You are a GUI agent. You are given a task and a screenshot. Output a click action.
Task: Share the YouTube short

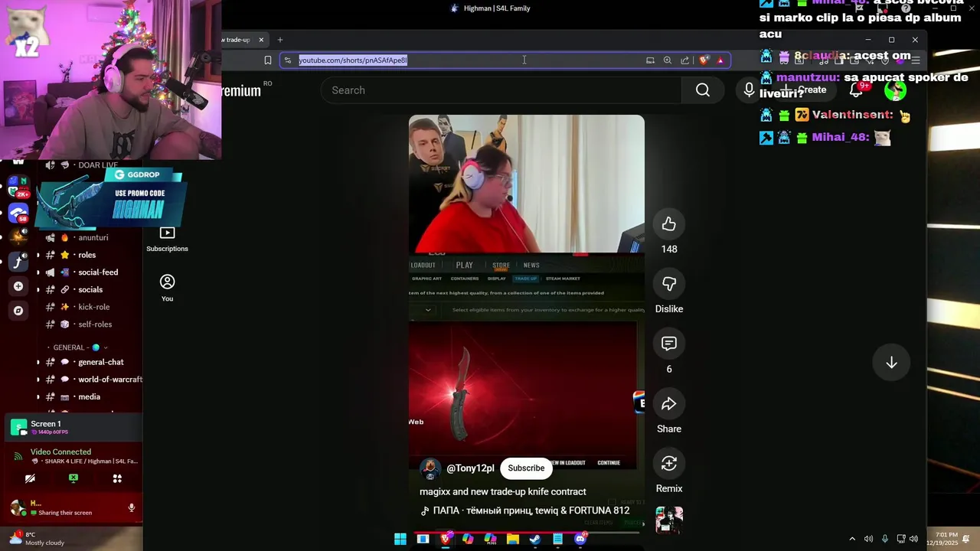coord(669,403)
